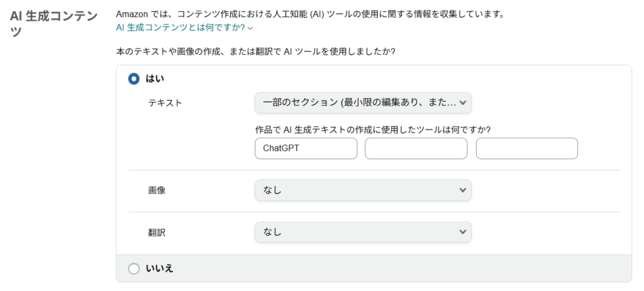Click the middle empty AI tool field
The height and width of the screenshot is (291, 644).
(416, 149)
